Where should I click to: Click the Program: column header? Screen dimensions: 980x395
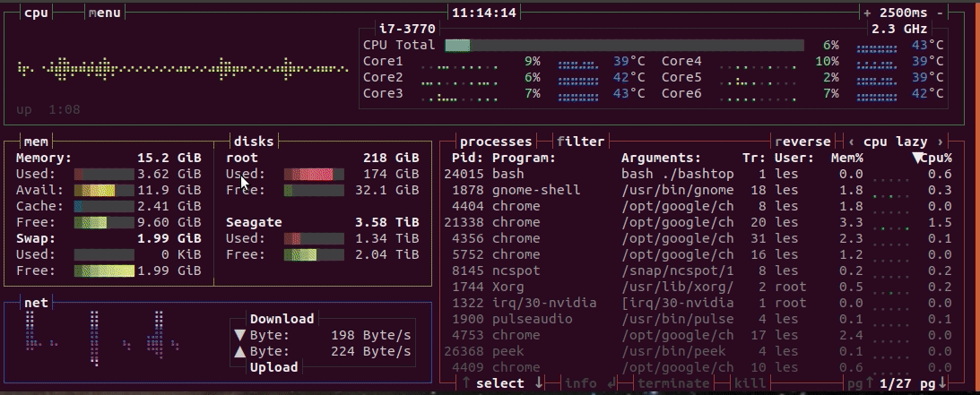pyautogui.click(x=524, y=158)
